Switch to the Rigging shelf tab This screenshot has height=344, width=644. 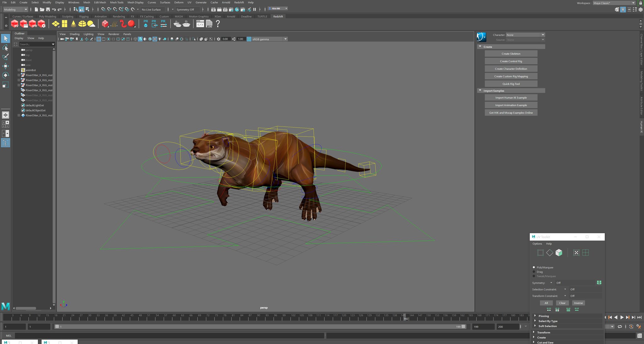[x=84, y=16]
